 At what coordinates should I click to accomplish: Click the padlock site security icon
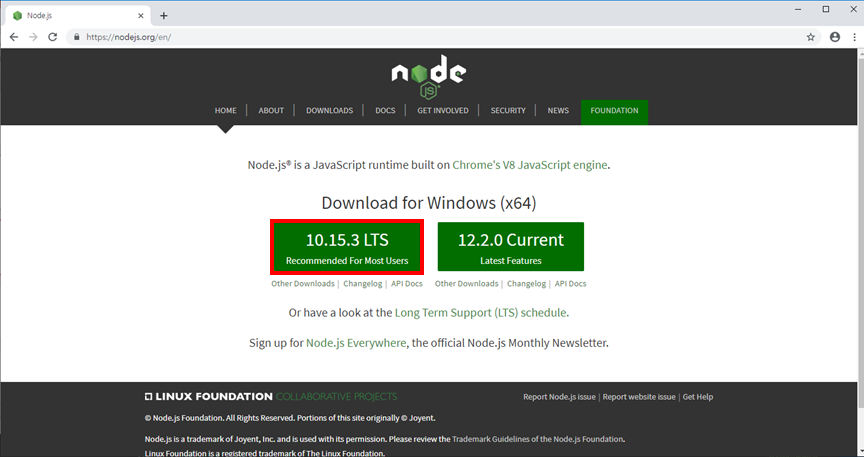click(x=77, y=37)
